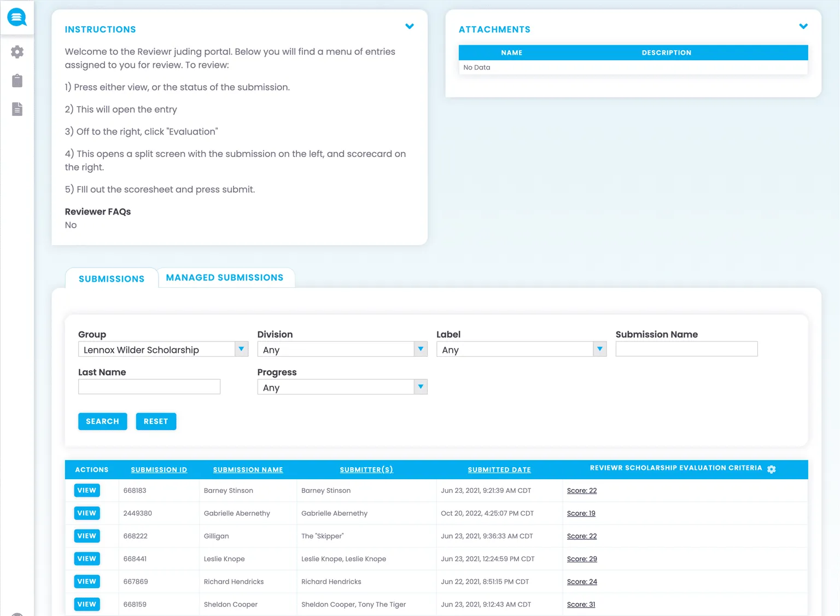Click into the Last Name text field
Viewport: 840px width, 616px height.
149,387
